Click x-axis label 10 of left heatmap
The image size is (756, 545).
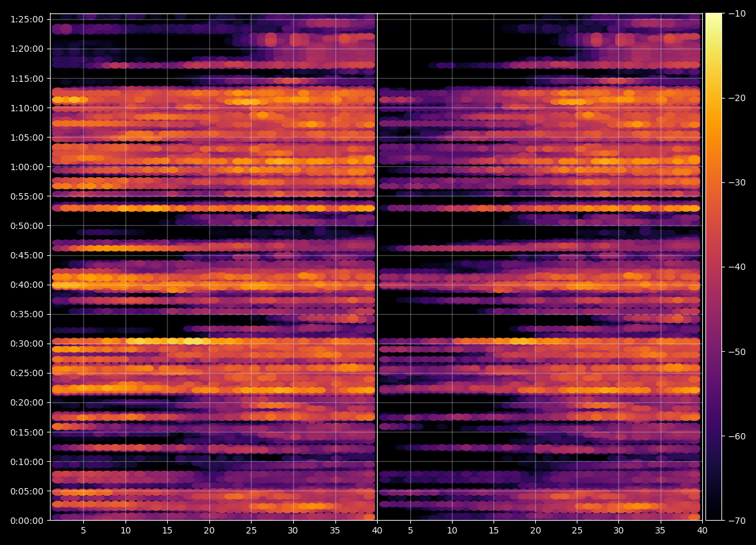125,530
